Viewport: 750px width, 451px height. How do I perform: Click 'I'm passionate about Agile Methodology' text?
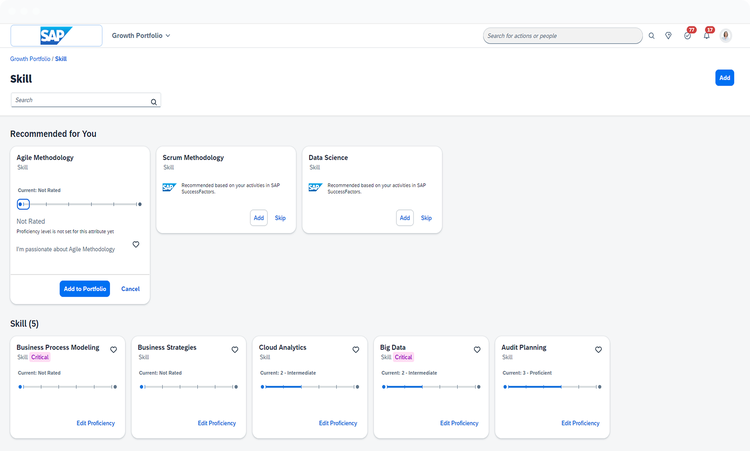point(66,249)
